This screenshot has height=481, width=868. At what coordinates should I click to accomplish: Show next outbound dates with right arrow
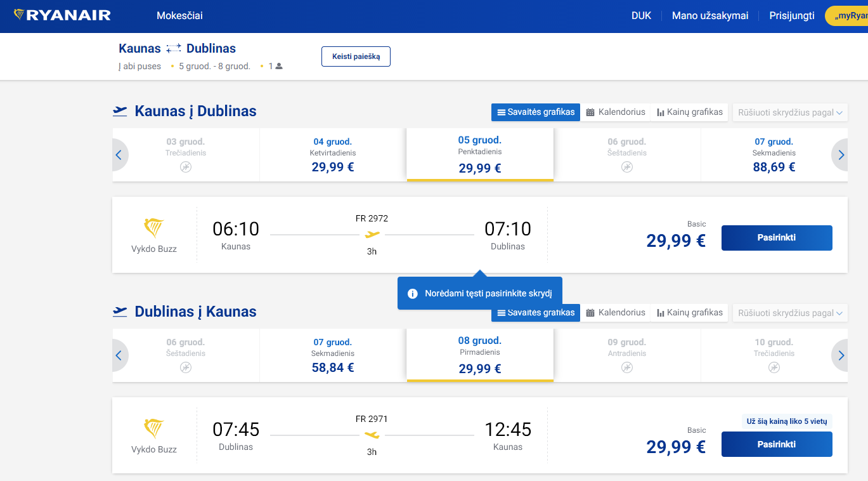(841, 155)
